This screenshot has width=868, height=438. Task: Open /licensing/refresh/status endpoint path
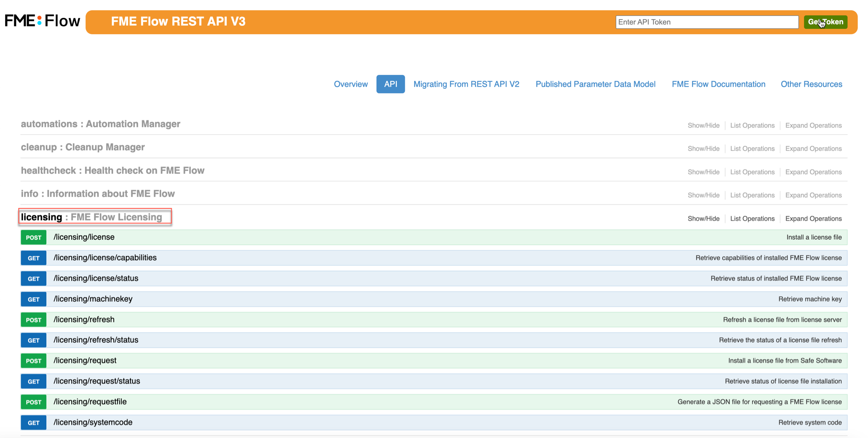point(96,340)
